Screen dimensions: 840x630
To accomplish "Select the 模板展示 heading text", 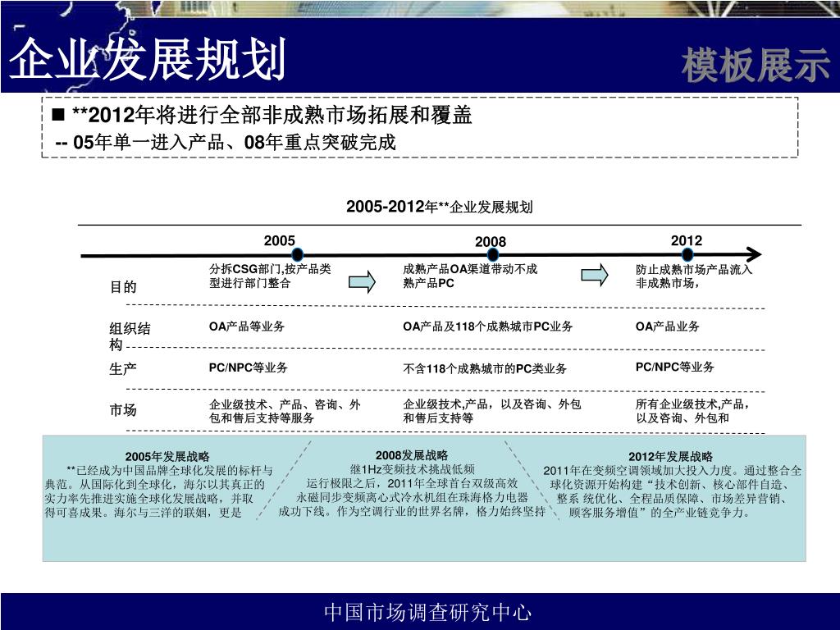I will coord(756,66).
